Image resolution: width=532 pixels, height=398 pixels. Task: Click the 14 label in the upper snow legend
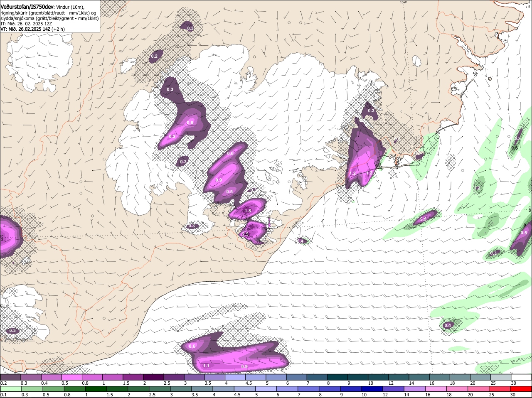pos(411,383)
